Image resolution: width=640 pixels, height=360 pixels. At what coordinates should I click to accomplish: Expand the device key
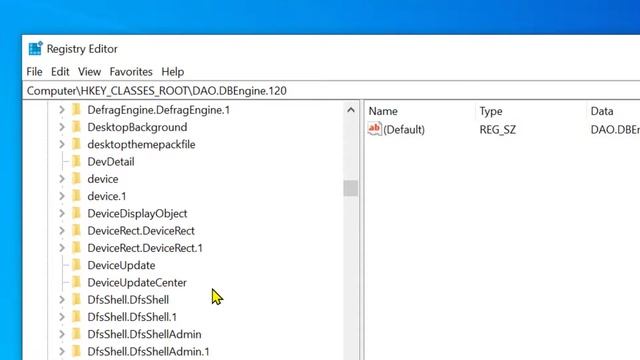pyautogui.click(x=62, y=179)
